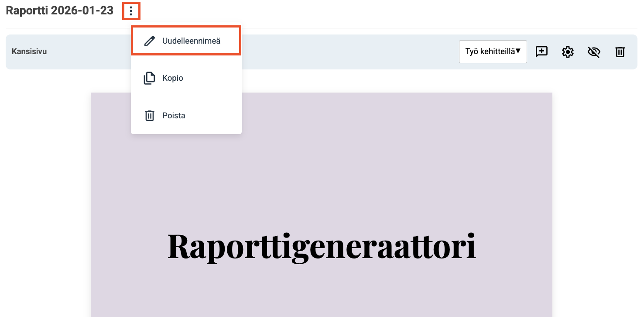Click the copy icon beside Kopio
The image size is (644, 317).
coord(150,78)
